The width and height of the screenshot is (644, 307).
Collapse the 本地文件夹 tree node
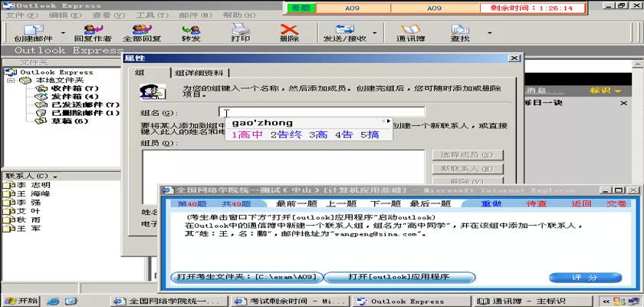click(11, 80)
